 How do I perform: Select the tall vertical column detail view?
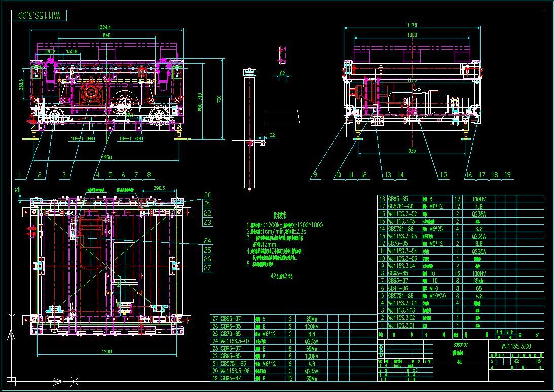click(249, 129)
